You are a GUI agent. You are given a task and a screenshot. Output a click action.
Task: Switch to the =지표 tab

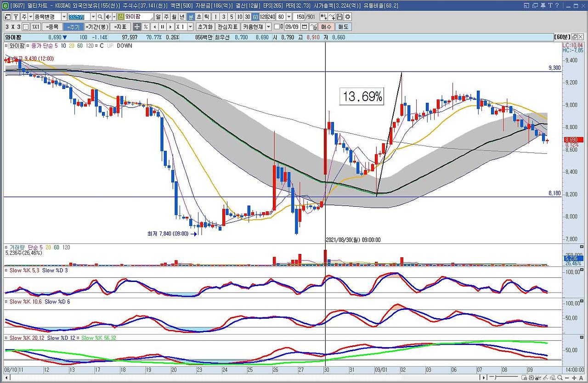[x=120, y=27]
